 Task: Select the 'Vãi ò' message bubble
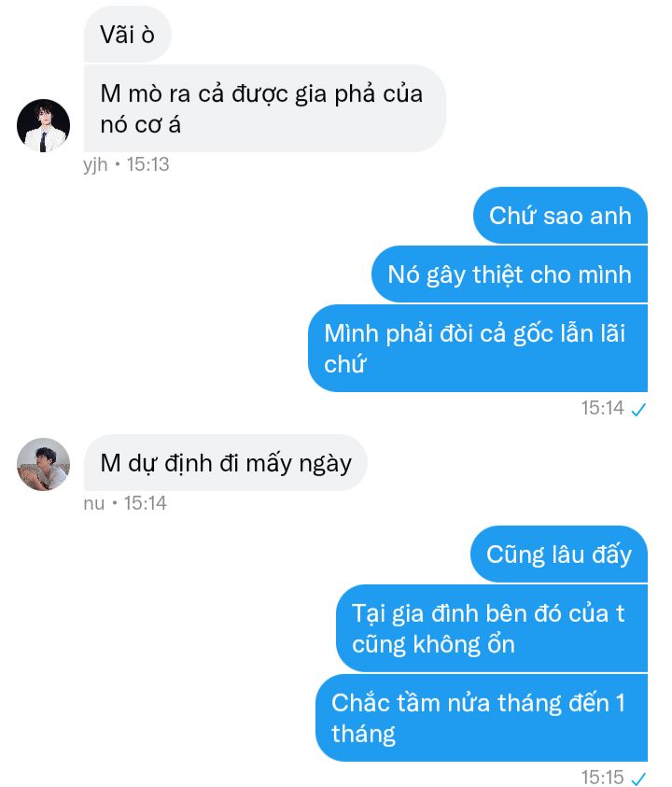128,35
